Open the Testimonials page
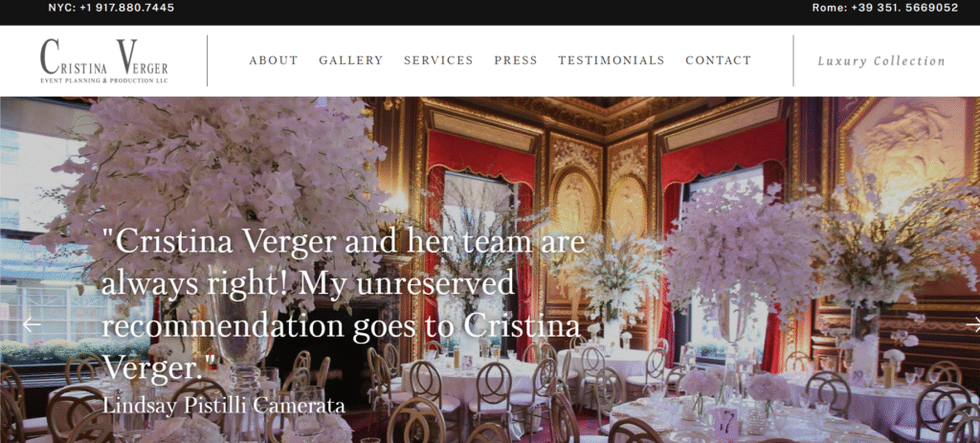This screenshot has height=443, width=980. tap(612, 60)
